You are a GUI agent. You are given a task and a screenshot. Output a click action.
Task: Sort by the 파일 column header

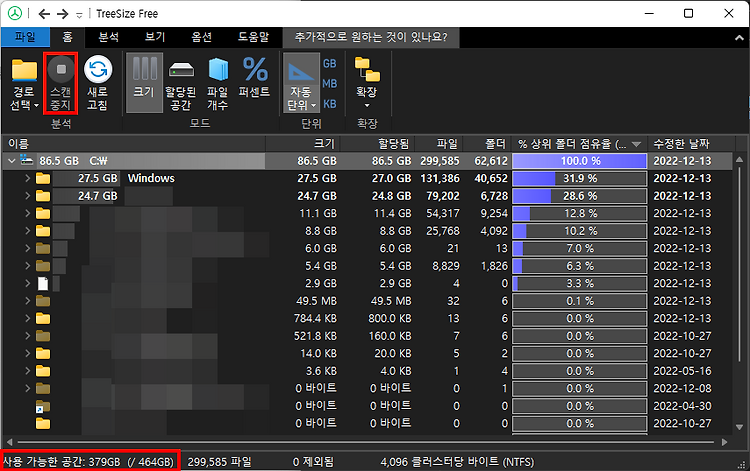coord(439,143)
